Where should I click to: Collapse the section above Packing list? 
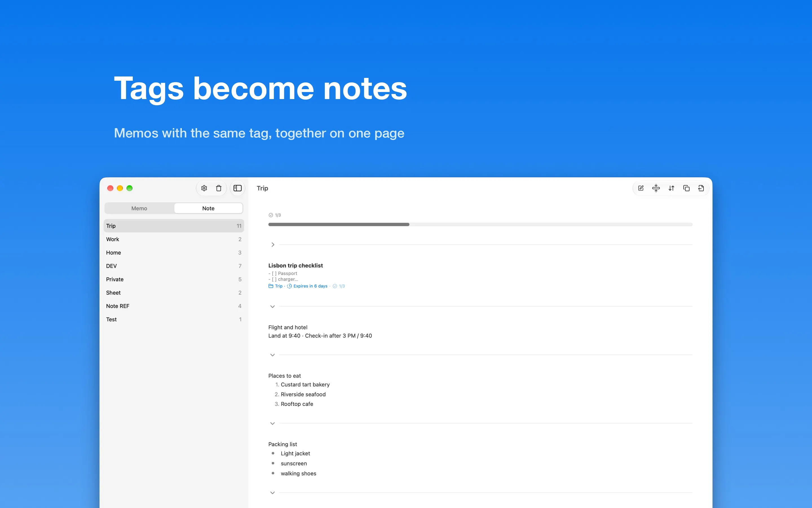pos(272,423)
